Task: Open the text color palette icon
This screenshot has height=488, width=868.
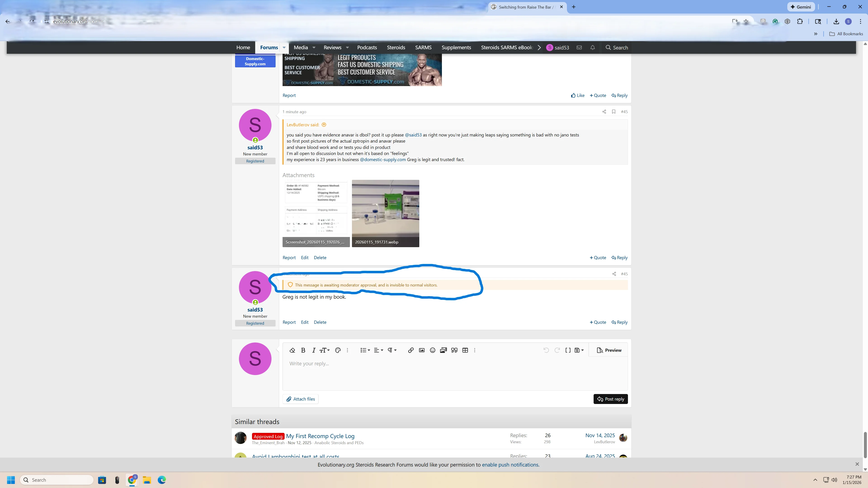Action: pos(338,350)
